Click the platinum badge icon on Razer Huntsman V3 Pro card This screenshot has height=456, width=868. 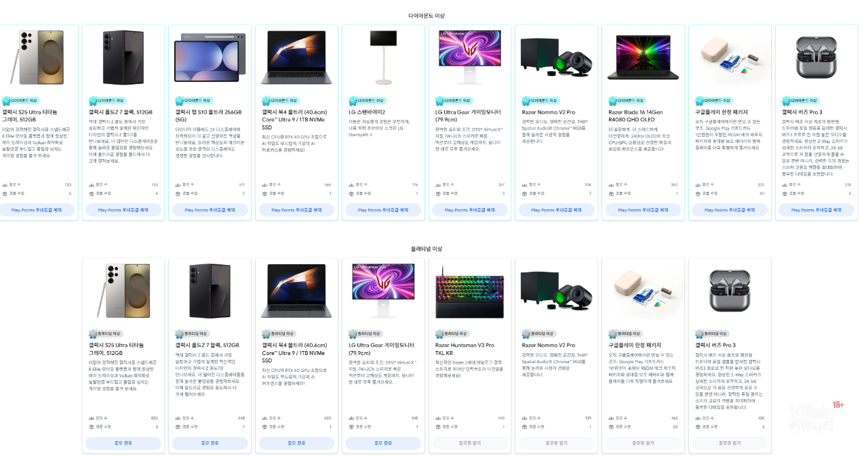[x=439, y=334]
